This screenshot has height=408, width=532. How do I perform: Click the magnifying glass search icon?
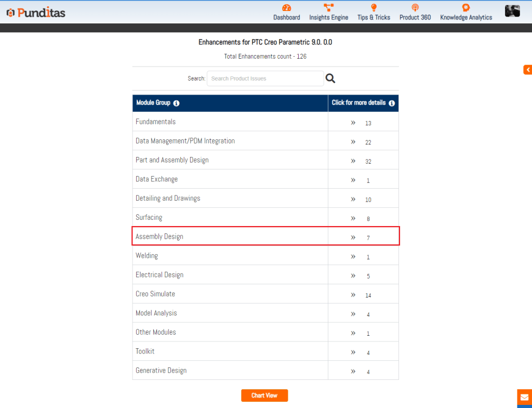[330, 78]
